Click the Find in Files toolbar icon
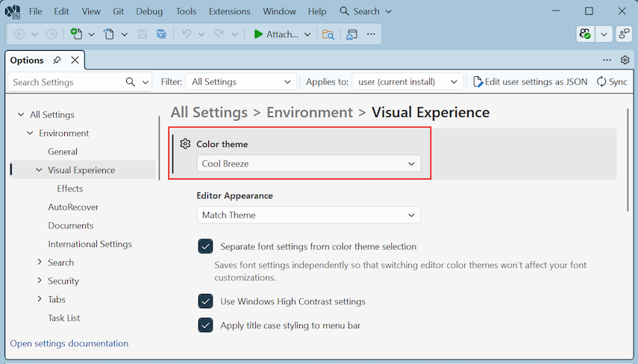Screen dimensions: 638x364 click(x=328, y=34)
